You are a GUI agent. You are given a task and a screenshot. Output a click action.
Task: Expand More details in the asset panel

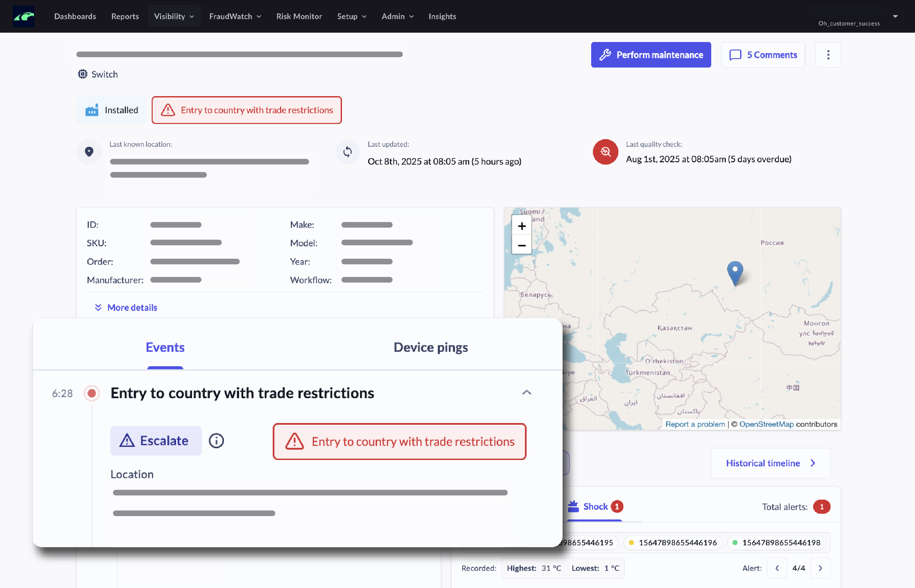pyautogui.click(x=126, y=307)
